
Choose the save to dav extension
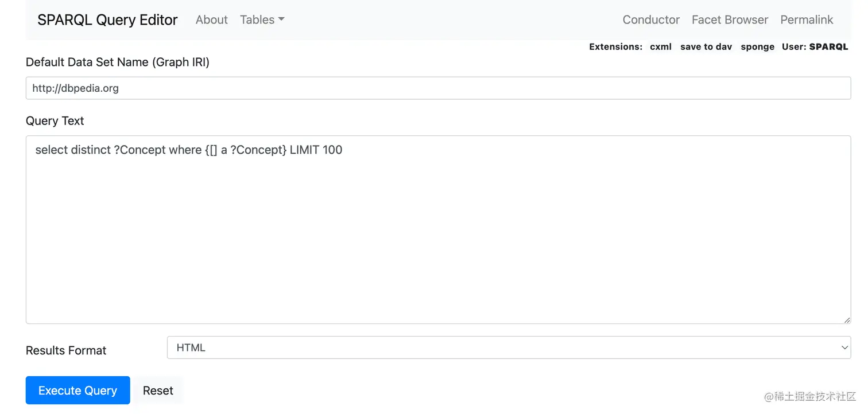(x=706, y=47)
